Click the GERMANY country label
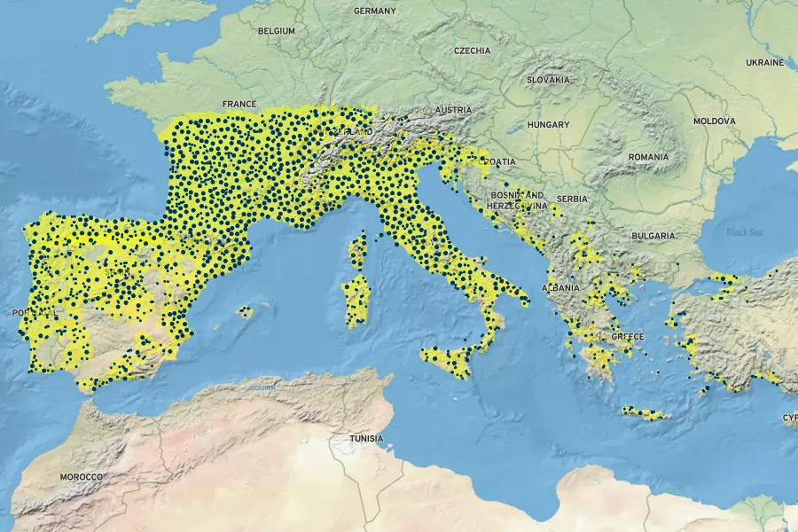 tap(374, 12)
